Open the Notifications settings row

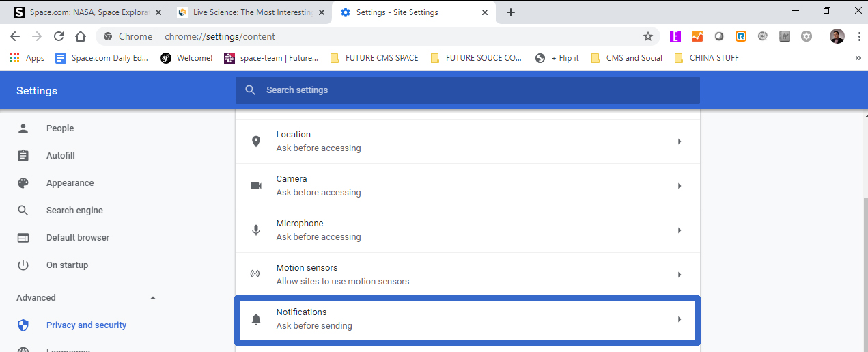click(x=467, y=319)
